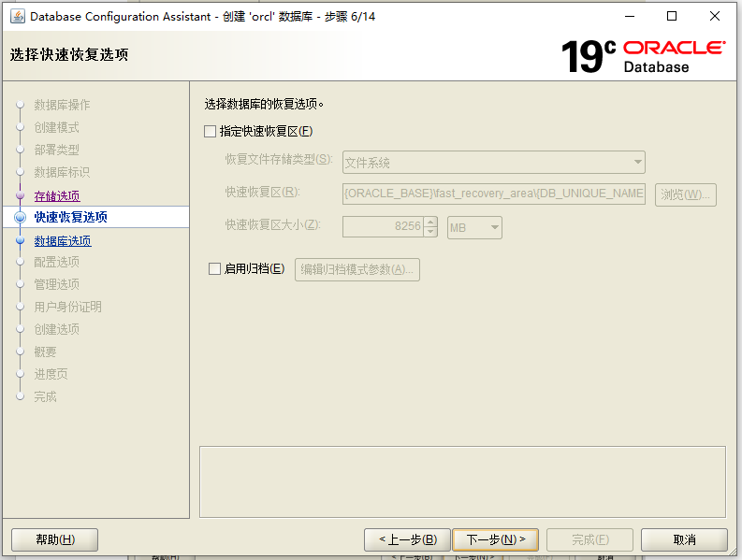Enable the 指定快速恢复区 checkbox
The width and height of the screenshot is (742, 560).
click(211, 131)
